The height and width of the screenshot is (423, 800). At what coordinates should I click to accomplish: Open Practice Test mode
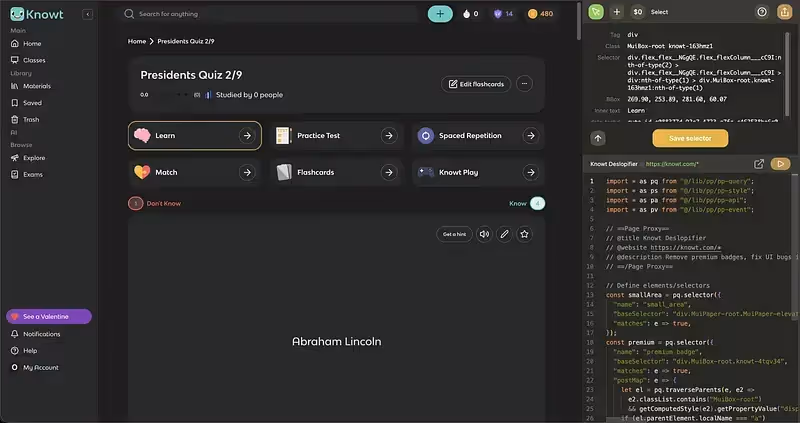click(337, 136)
